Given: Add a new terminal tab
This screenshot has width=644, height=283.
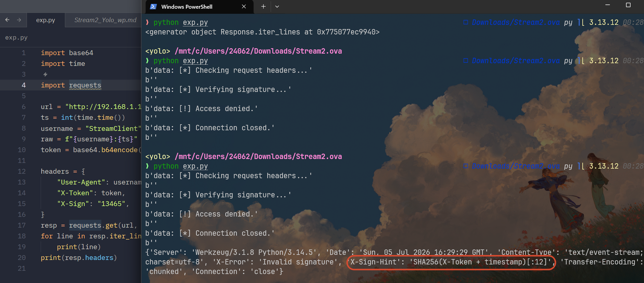Looking at the screenshot, I should click(x=263, y=7).
